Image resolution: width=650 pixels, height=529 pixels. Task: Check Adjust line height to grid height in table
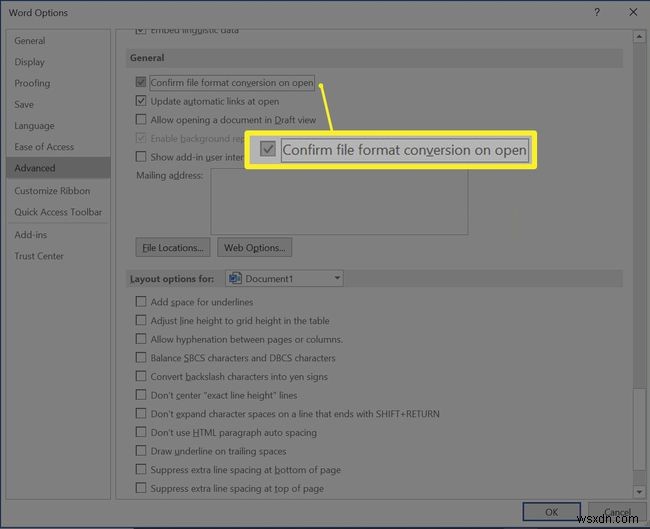(141, 320)
